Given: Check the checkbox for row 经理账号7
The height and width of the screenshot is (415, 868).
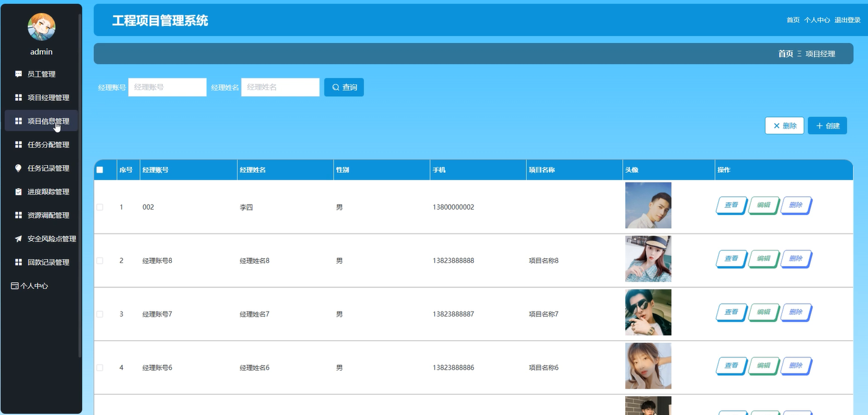Looking at the screenshot, I should 100,314.
